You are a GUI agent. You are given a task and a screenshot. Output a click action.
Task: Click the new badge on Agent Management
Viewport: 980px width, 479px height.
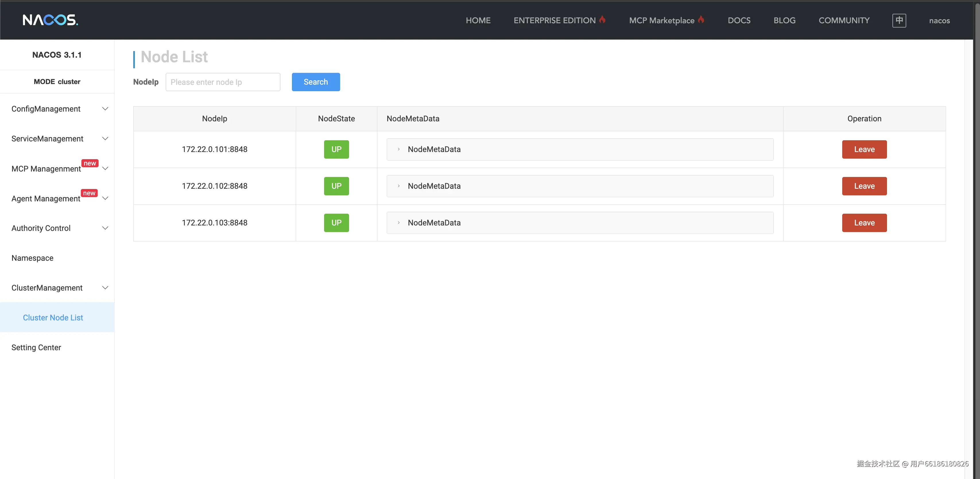(89, 193)
